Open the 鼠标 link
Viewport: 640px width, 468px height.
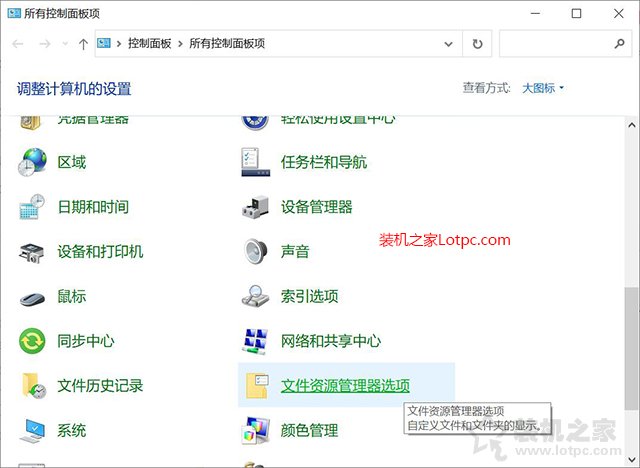coord(72,296)
